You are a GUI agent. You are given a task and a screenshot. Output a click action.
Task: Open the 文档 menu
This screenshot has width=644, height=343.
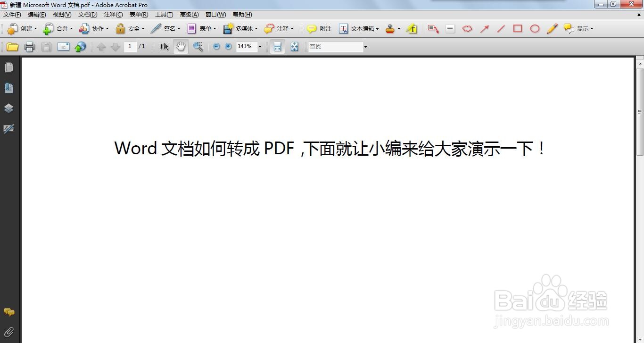[87, 14]
